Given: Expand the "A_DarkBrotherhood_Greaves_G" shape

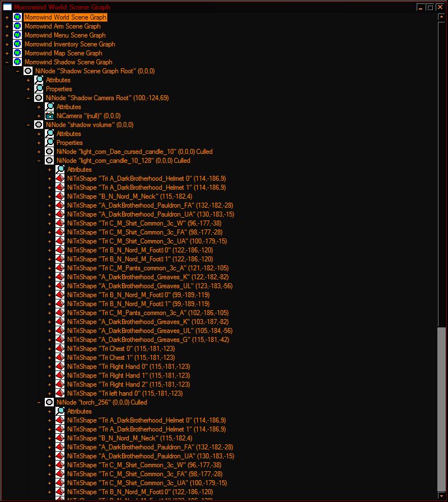Looking at the screenshot, I should coord(49,340).
